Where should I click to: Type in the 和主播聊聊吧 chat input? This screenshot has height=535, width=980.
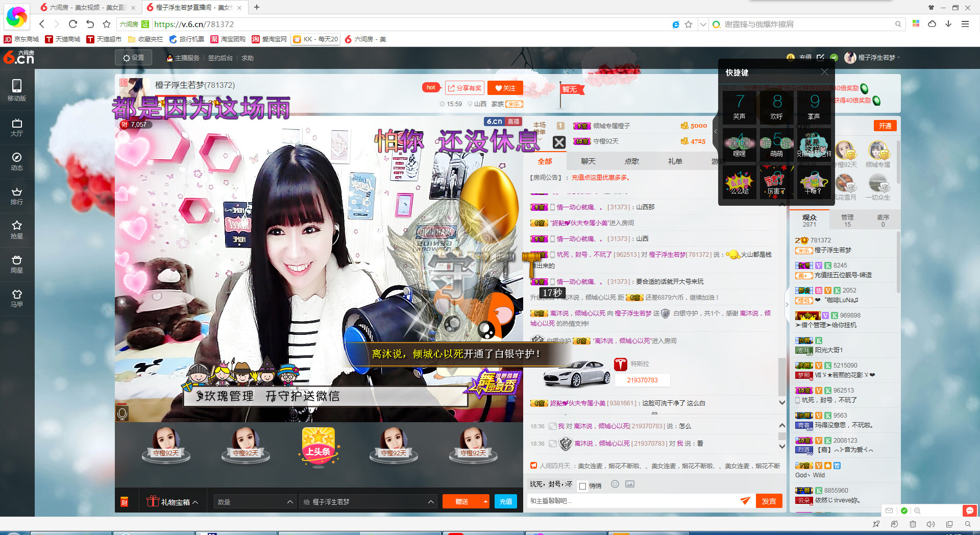coord(632,501)
